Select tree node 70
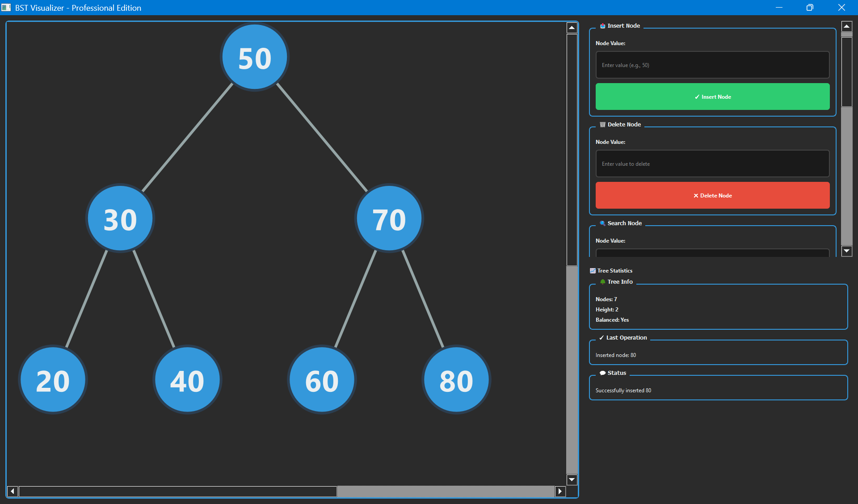This screenshot has width=858, height=504. 389,218
